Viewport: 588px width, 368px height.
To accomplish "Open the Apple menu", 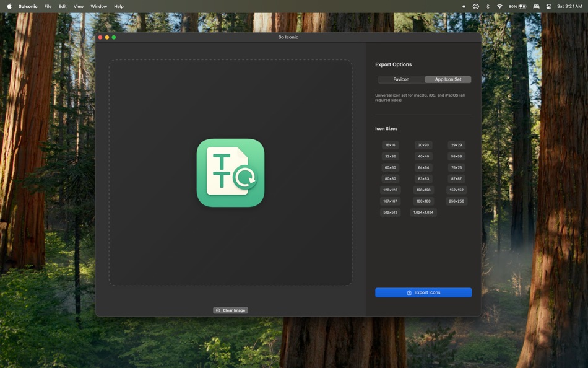I will (8, 6).
